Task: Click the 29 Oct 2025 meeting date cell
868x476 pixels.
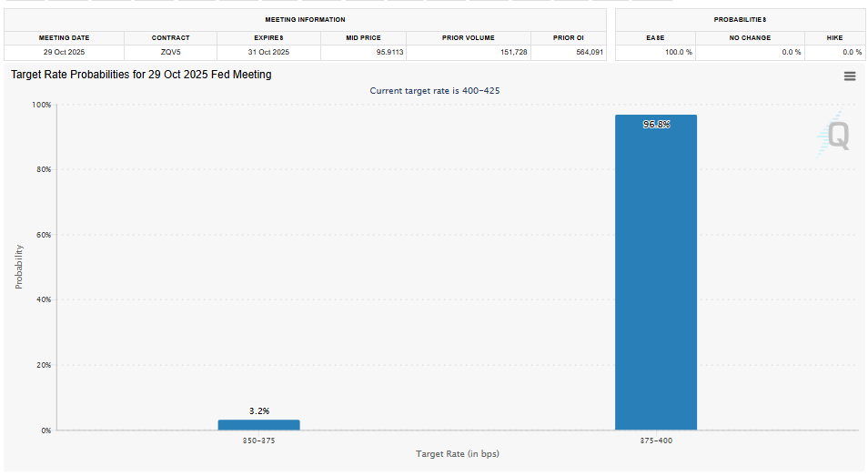Action: 64,52
